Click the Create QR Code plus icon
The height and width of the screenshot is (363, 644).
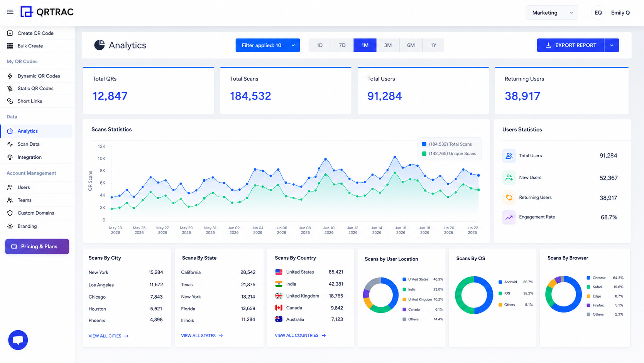pos(10,33)
